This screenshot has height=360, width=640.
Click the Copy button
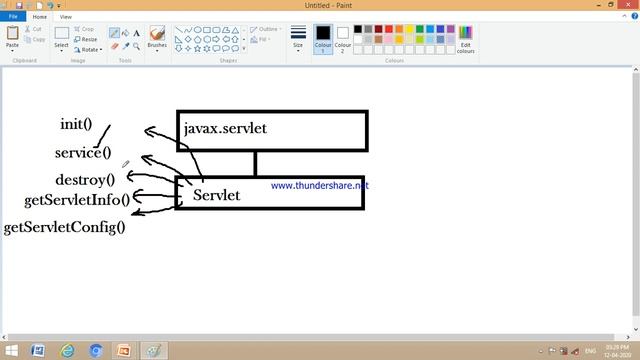(34, 40)
